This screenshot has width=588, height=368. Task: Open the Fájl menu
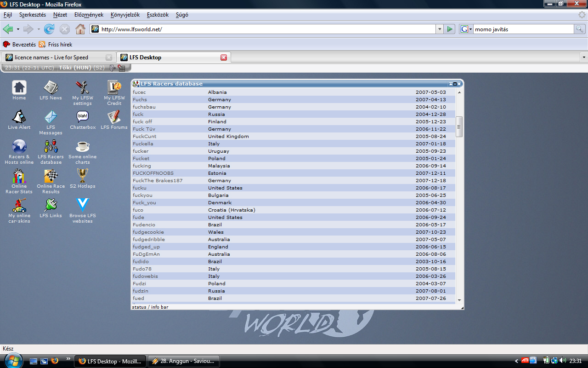(x=8, y=15)
